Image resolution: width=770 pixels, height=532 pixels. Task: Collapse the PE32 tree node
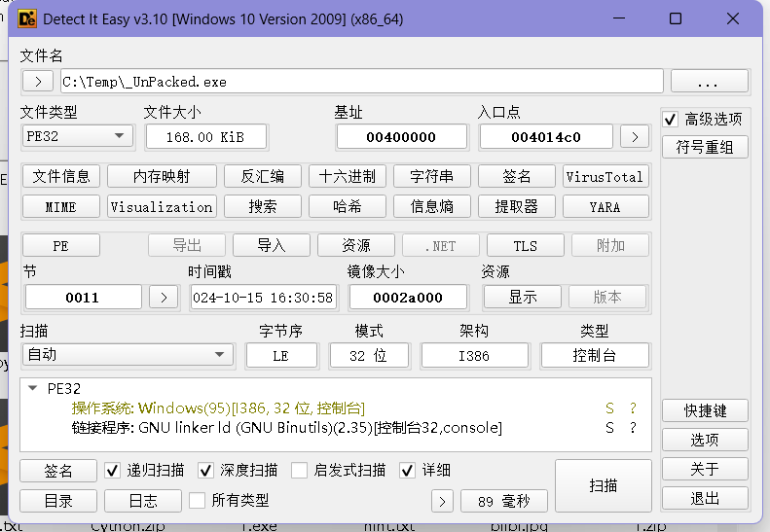pyautogui.click(x=33, y=388)
